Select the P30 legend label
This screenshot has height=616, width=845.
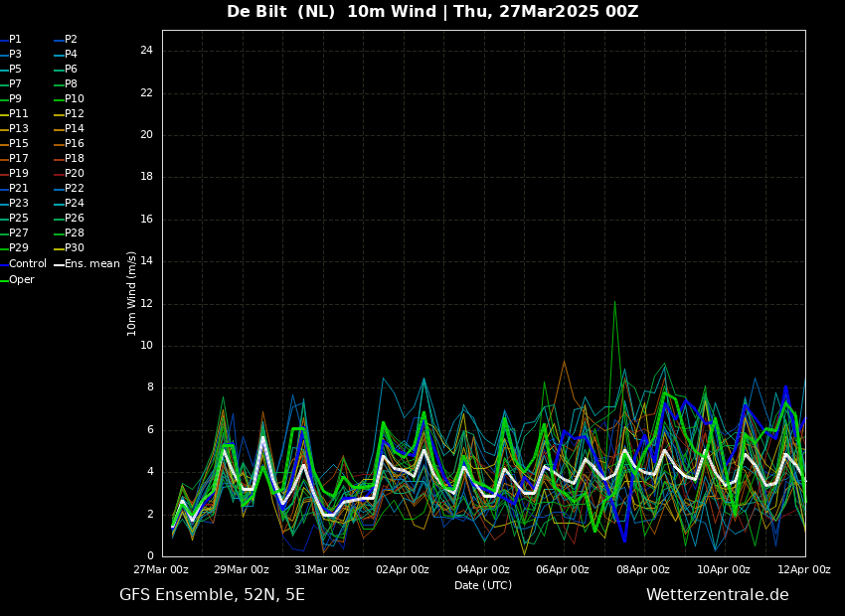75,248
